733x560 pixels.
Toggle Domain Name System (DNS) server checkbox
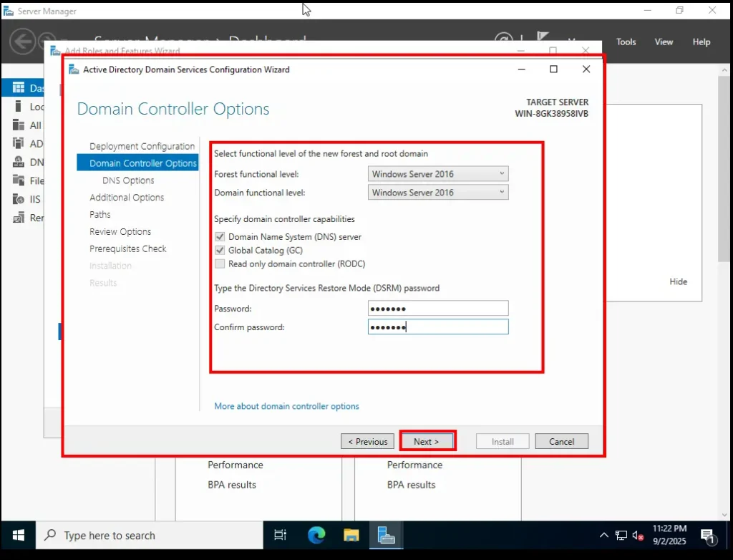click(x=220, y=237)
